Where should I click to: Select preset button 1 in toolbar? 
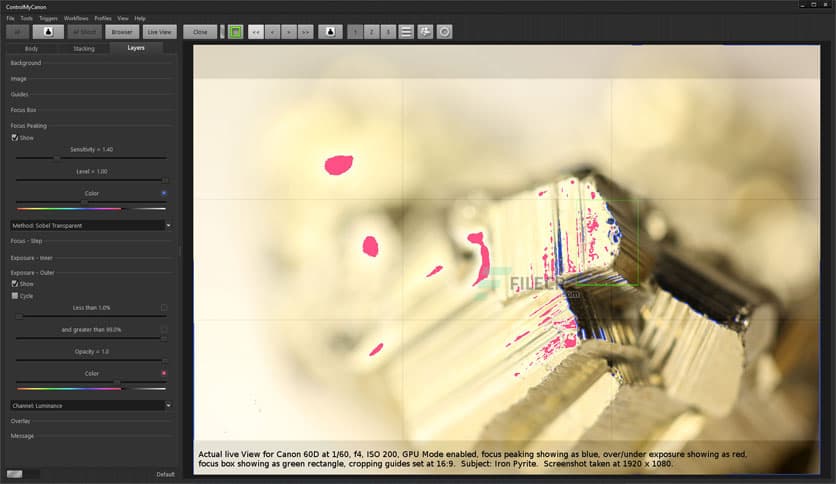[355, 32]
